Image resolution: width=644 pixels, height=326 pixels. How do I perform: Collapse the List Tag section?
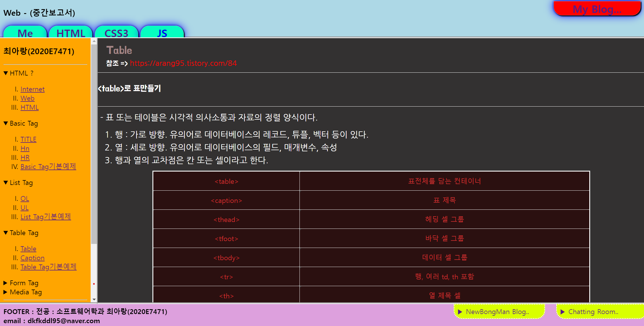6,183
